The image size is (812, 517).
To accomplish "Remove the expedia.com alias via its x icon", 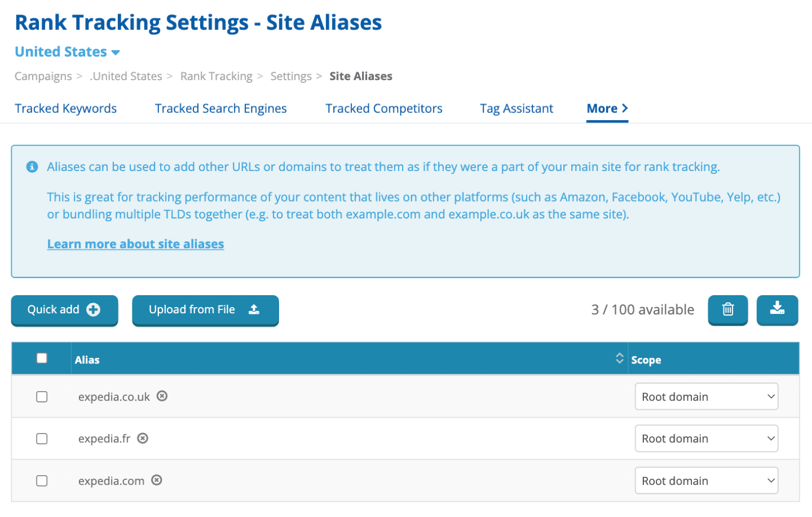I will pyautogui.click(x=157, y=480).
